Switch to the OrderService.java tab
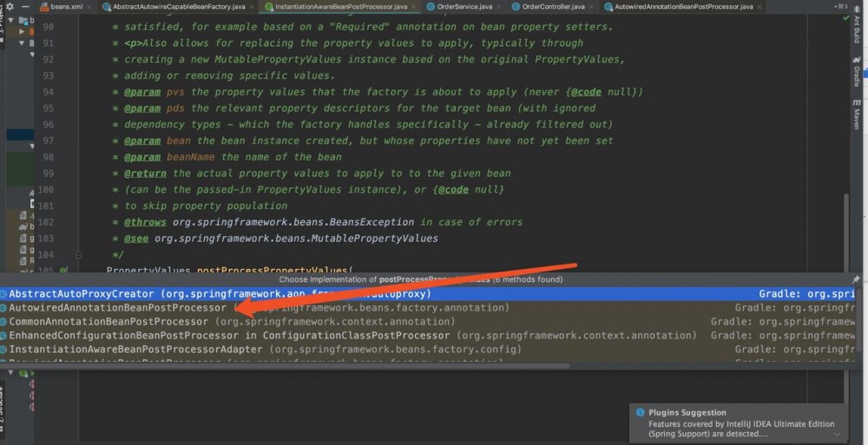 [x=464, y=7]
